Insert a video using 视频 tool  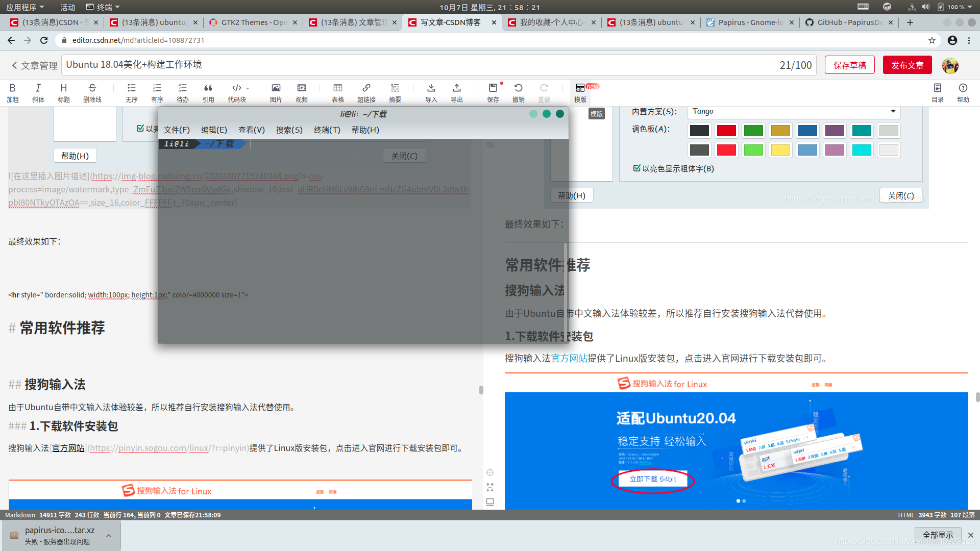tap(302, 93)
